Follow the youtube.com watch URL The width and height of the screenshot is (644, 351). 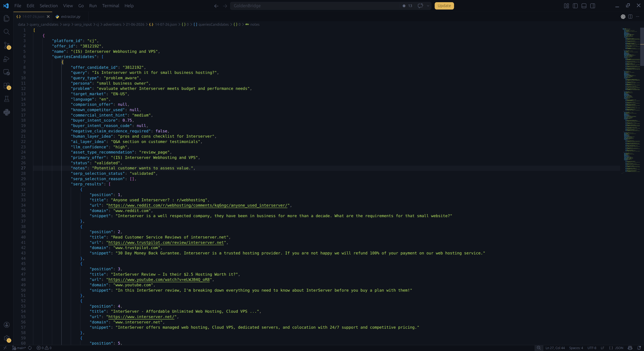coord(159,280)
